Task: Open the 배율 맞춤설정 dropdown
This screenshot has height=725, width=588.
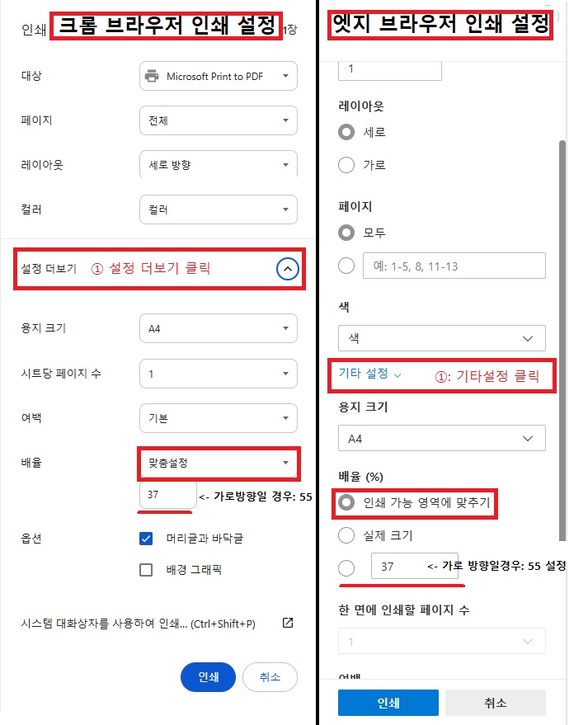Action: (219, 463)
